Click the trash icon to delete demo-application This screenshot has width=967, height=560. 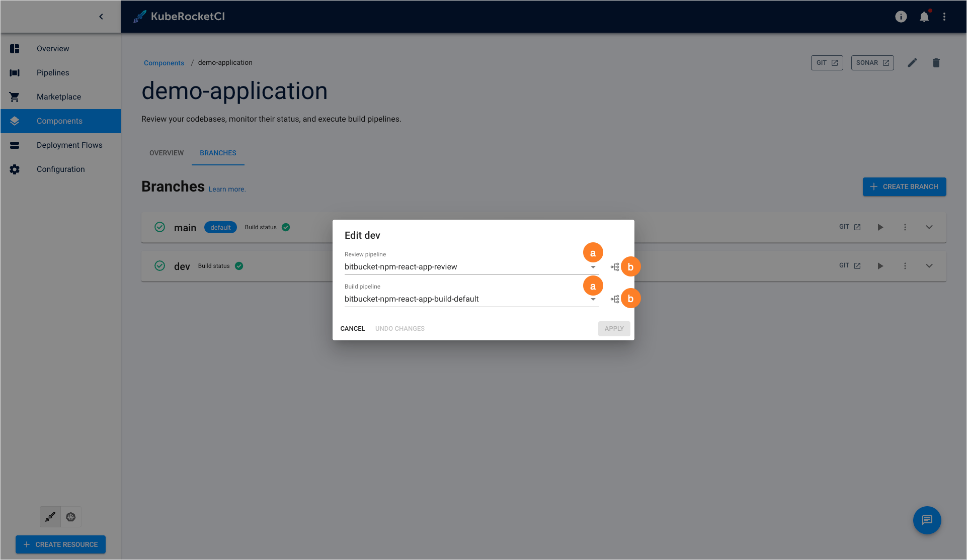pos(936,62)
